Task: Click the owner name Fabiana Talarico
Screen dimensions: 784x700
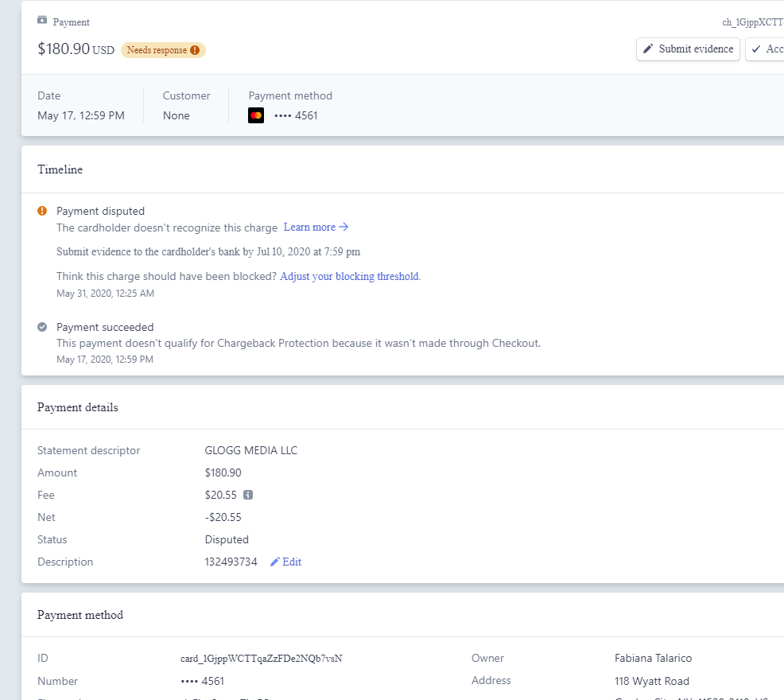Action: coord(653,658)
